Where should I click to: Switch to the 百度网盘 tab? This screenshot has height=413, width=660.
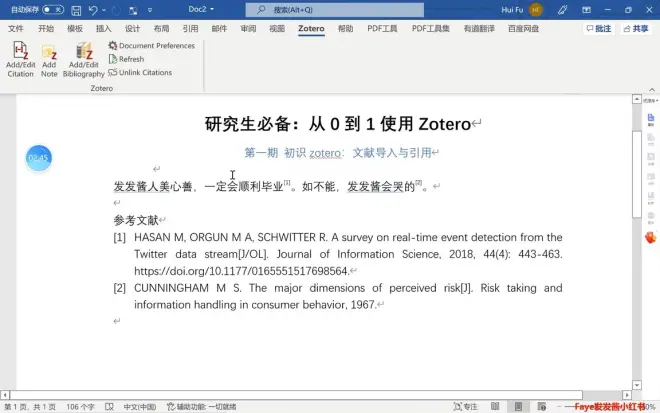(x=523, y=29)
